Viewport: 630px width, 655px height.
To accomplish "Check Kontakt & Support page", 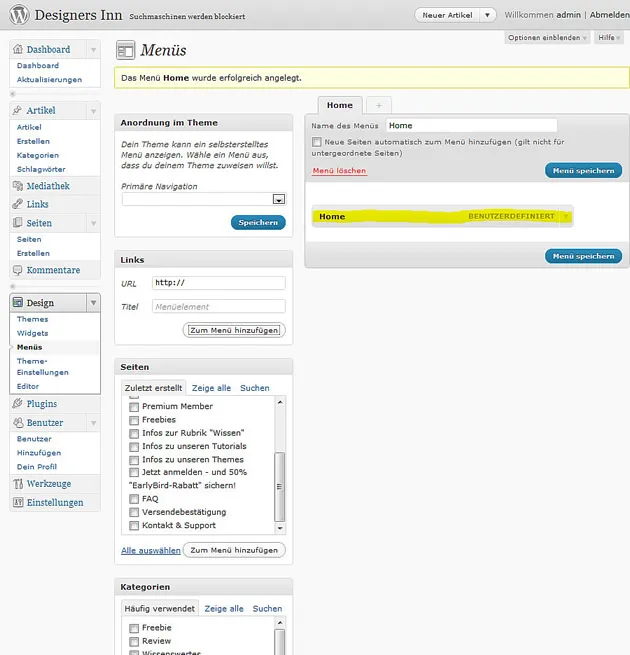I will [134, 526].
